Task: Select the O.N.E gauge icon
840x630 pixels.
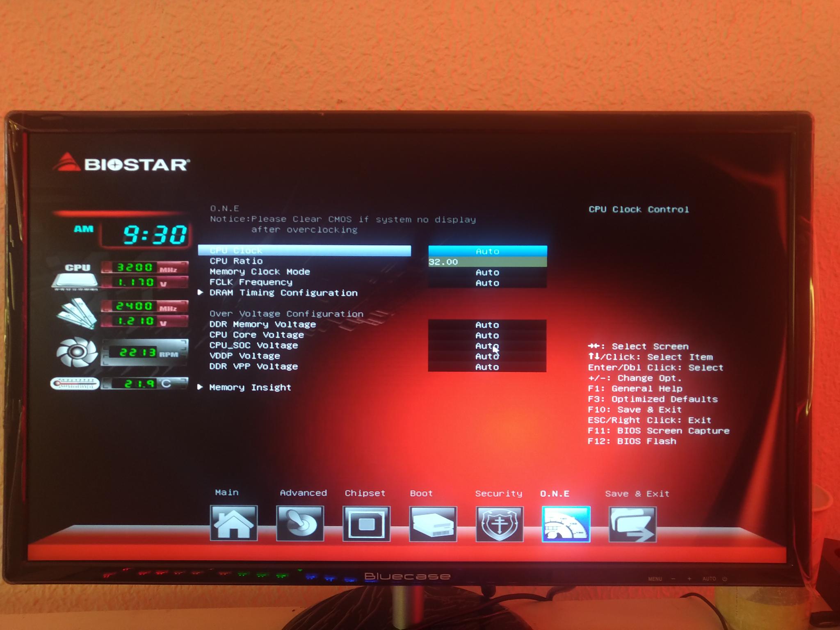Action: point(566,525)
